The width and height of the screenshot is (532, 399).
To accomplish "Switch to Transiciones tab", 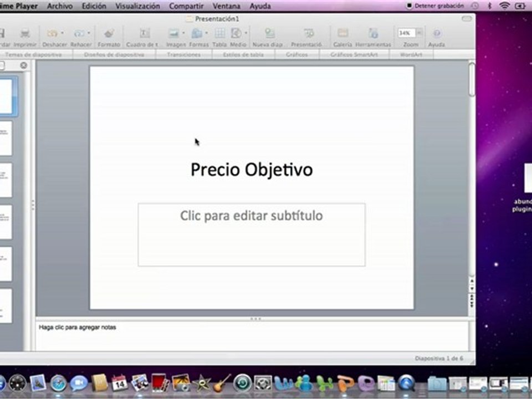I will [x=183, y=55].
